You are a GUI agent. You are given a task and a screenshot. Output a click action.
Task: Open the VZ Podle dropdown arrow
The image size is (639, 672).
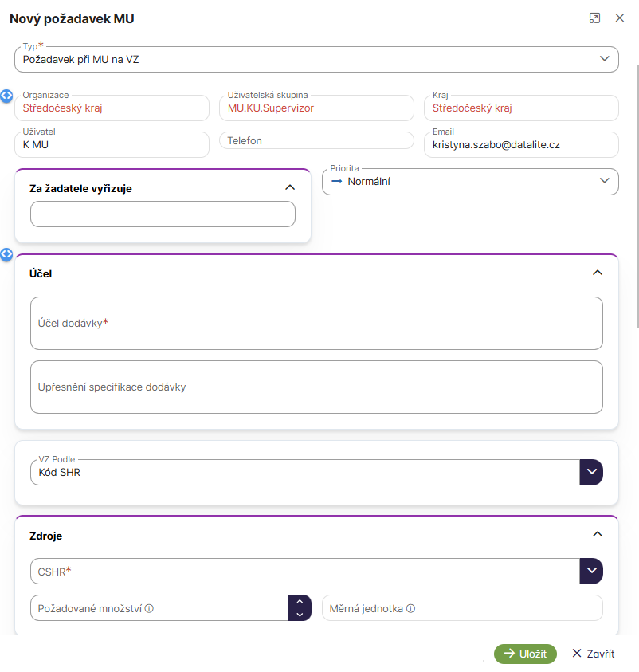591,472
